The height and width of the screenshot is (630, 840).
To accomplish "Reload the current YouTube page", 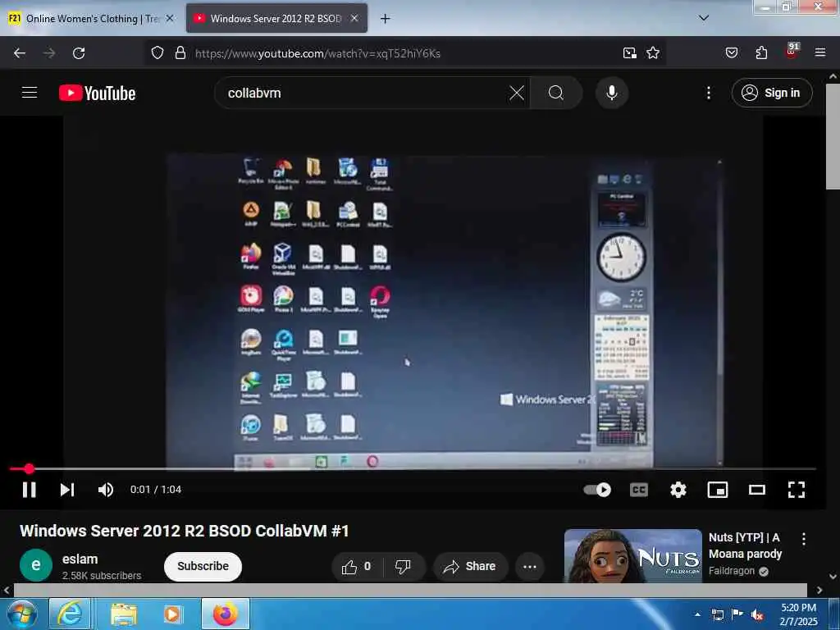I will [x=79, y=53].
